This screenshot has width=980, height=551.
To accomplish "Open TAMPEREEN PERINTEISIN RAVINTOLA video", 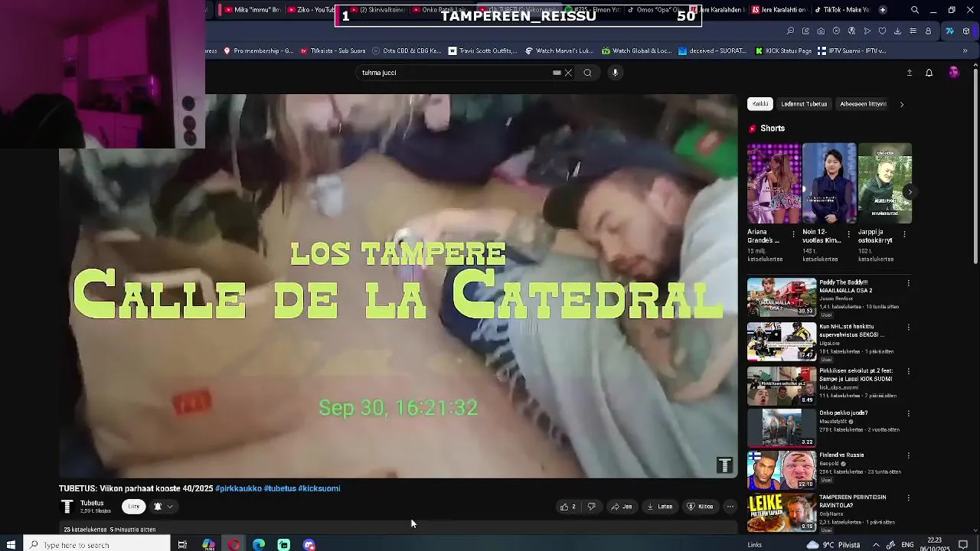I will point(782,513).
